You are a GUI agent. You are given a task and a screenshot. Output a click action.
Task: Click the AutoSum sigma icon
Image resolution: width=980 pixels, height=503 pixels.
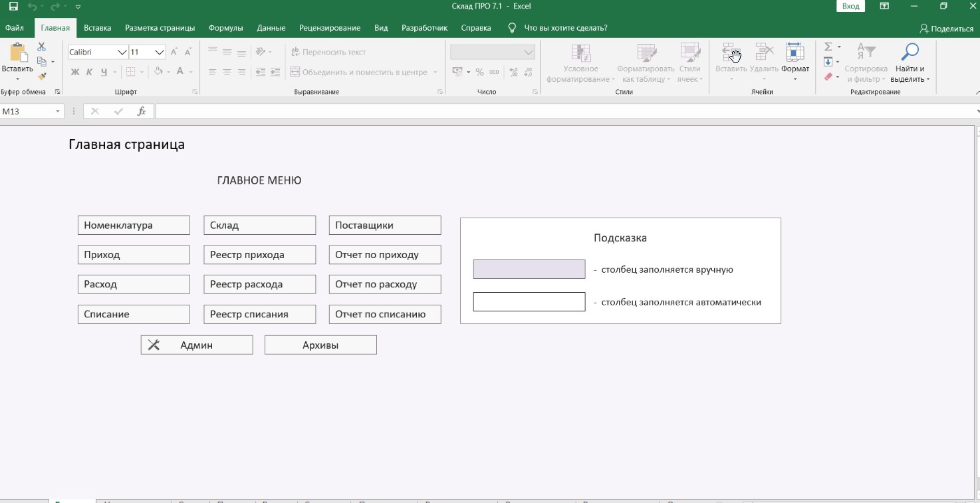click(828, 47)
